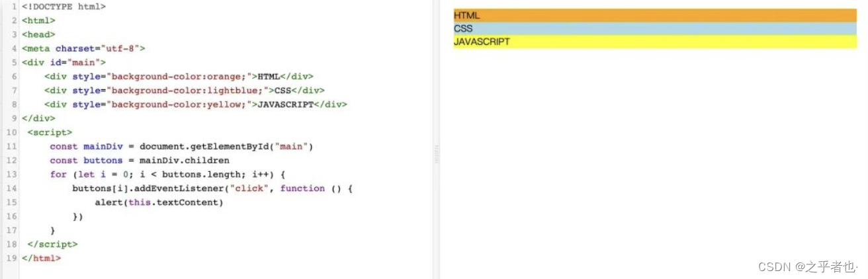
Task: Click the for loop code line
Action: tap(167, 175)
